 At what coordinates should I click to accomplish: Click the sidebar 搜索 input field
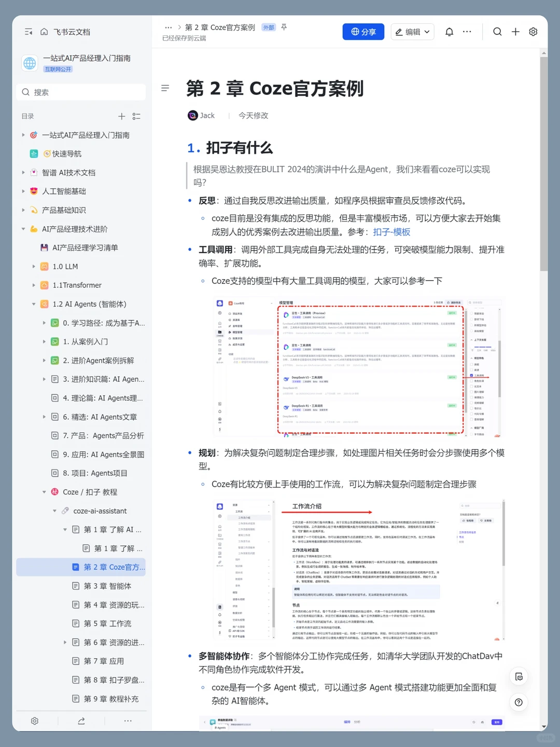click(81, 92)
